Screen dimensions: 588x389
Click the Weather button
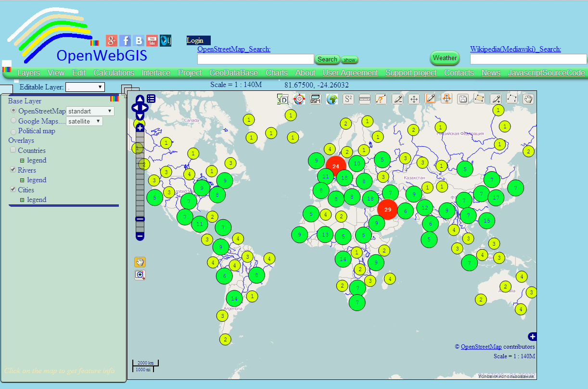(444, 58)
